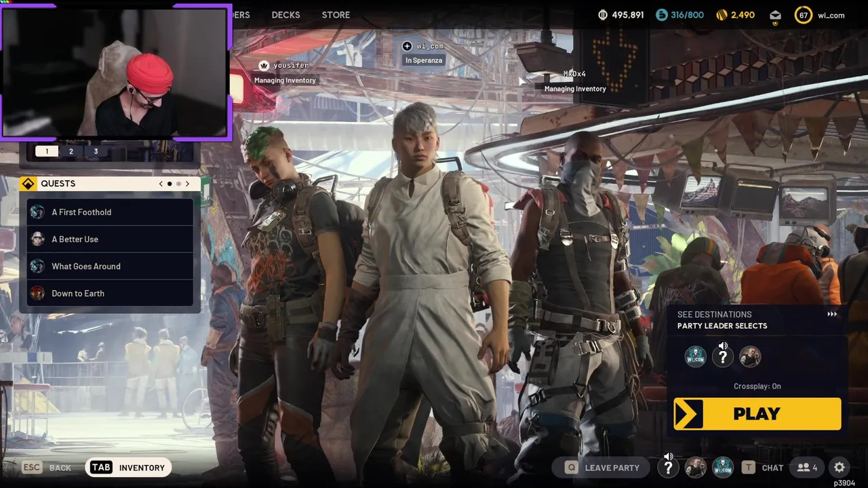Switch to loadout tab 3
The width and height of the screenshot is (868, 488).
click(96, 151)
